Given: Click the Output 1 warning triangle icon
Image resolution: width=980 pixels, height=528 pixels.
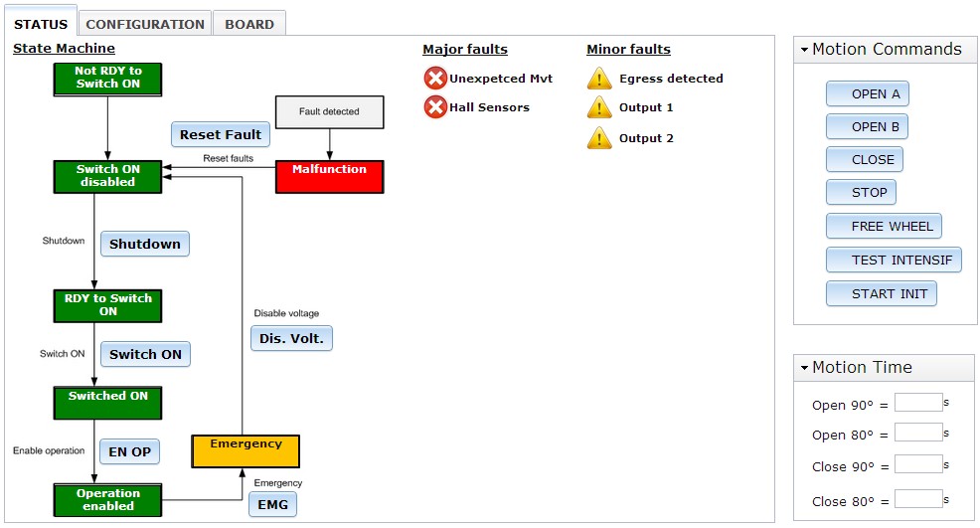Looking at the screenshot, I should click(x=599, y=107).
